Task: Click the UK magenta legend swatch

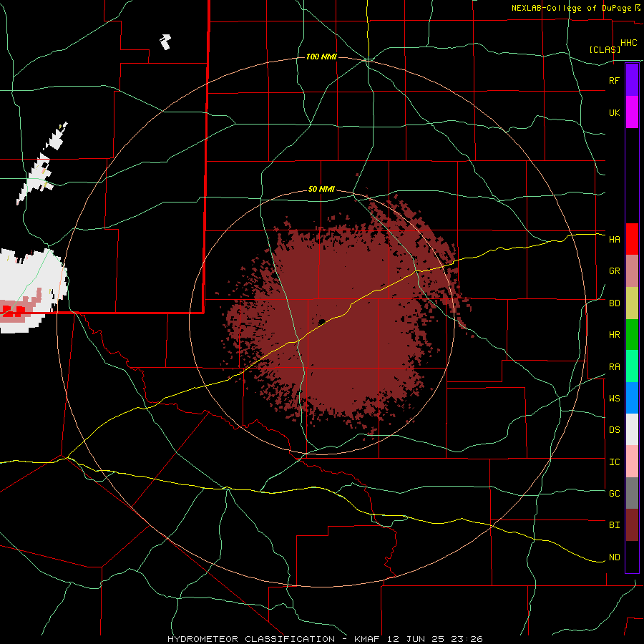Action: tap(632, 112)
